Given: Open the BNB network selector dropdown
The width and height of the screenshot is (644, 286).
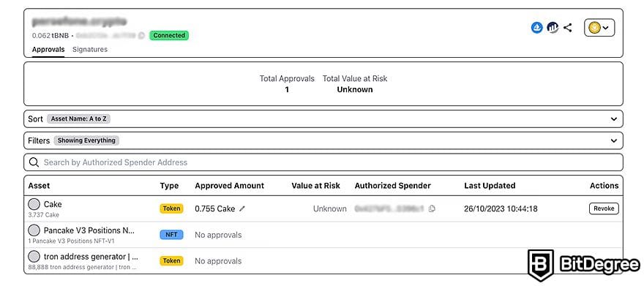Looking at the screenshot, I should coord(599,28).
